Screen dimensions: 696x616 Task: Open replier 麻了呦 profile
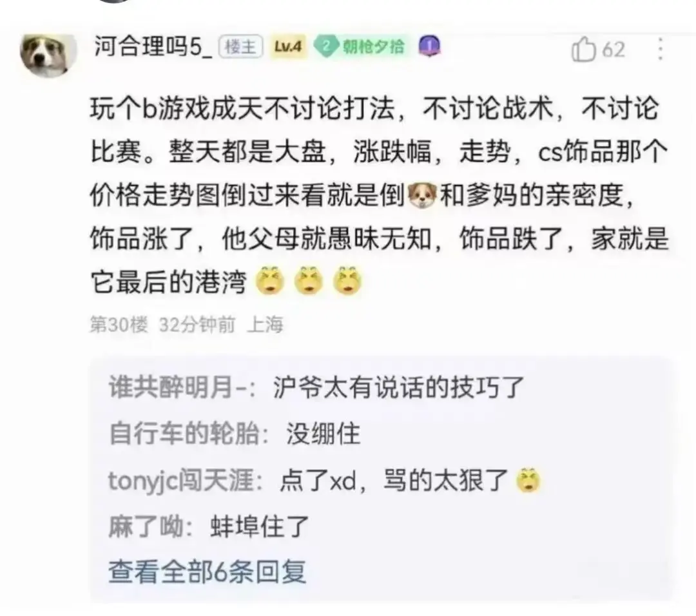coord(146,527)
